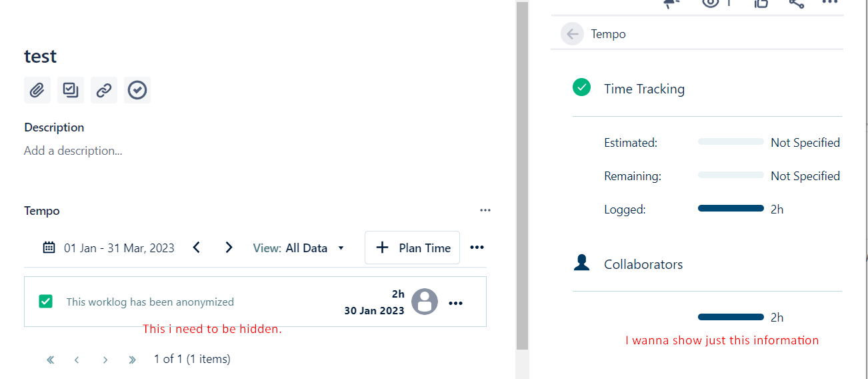The image size is (868, 379).
Task: Click the add child issue icon
Action: click(71, 90)
